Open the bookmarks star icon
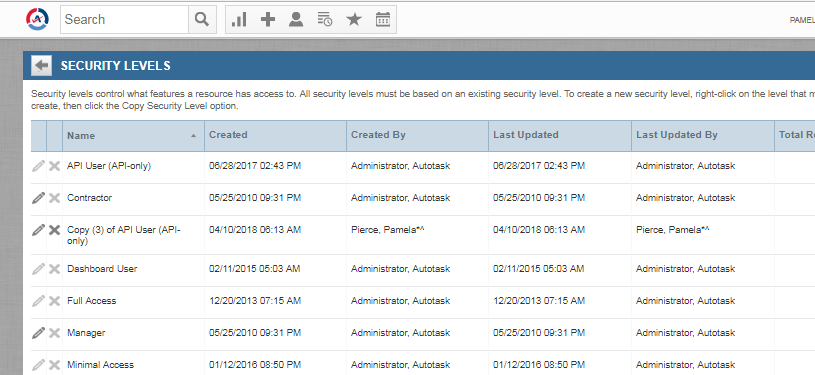Screen dimensions: 815x375 [x=354, y=20]
